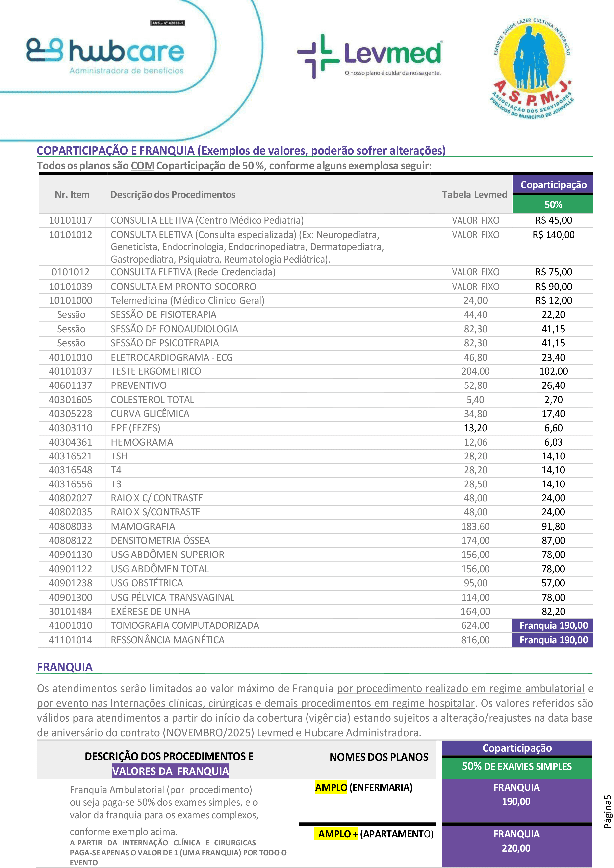Viewport: 614px width, 868px height.
Task: Select 'CONSULTA ELETIVA (Centro Médico Pediatria)' row
Action: [x=316, y=220]
